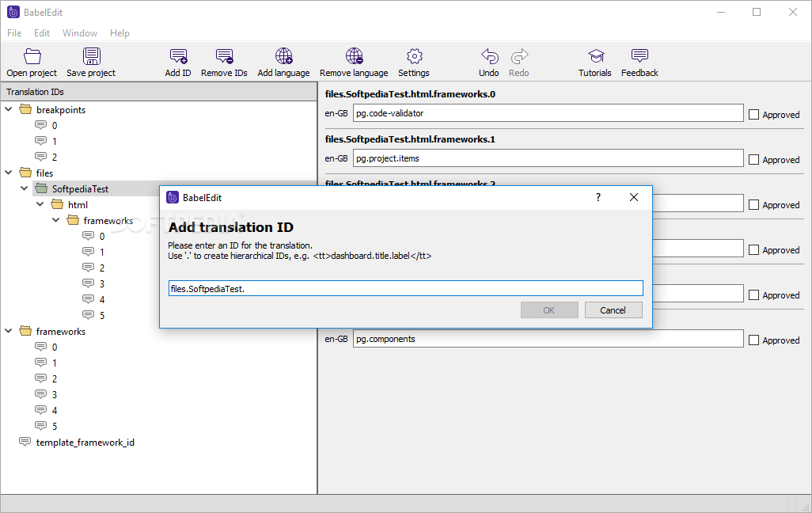Screen dimensions: 812x513
Task: Open a project from the toolbar
Action: 32,63
